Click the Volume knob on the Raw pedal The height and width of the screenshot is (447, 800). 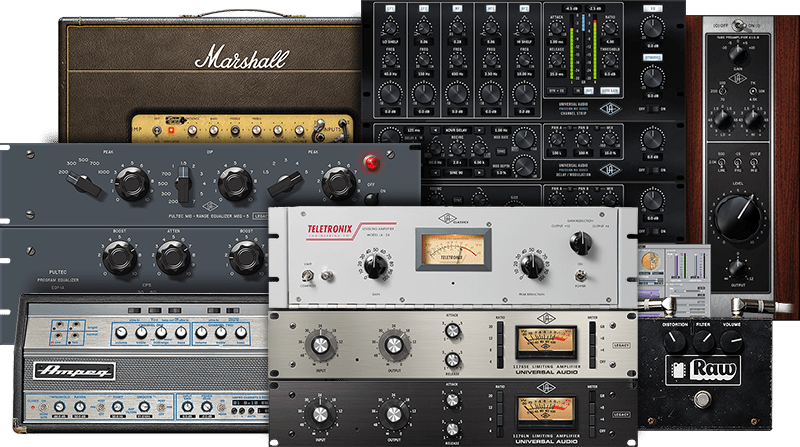coord(732,341)
